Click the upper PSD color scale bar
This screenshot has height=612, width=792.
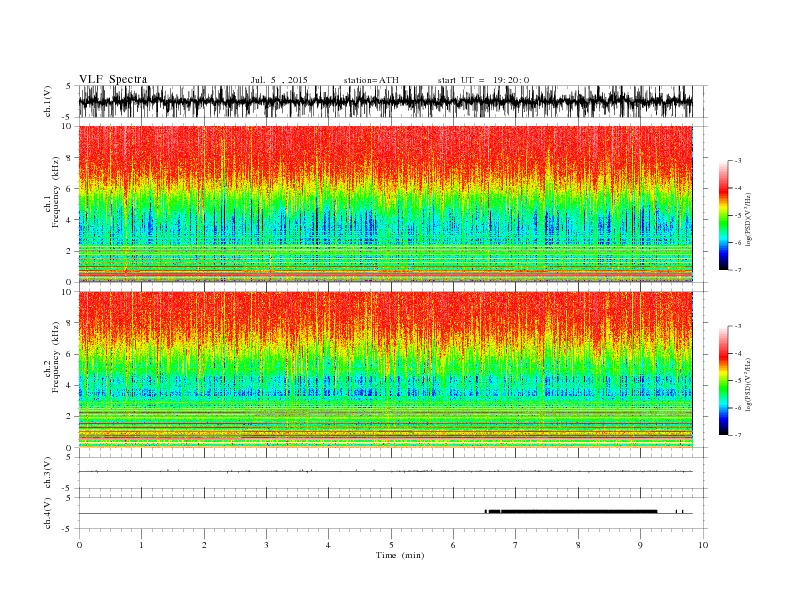click(723, 215)
